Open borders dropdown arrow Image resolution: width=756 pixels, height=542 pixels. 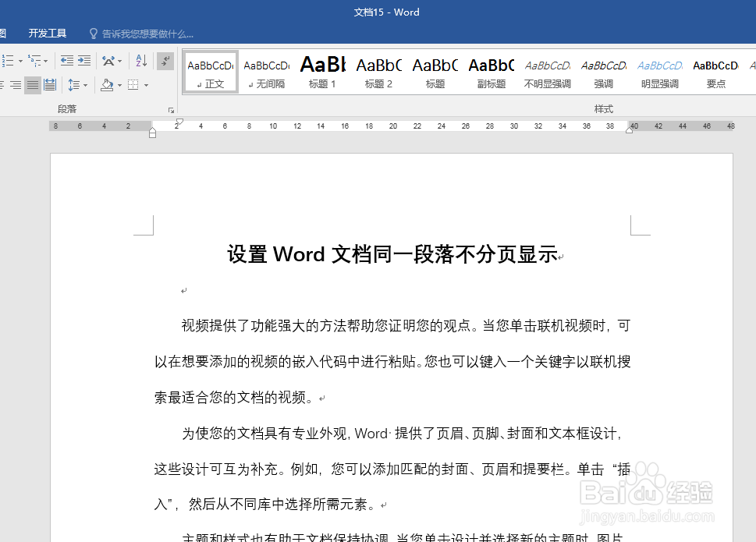tap(146, 86)
